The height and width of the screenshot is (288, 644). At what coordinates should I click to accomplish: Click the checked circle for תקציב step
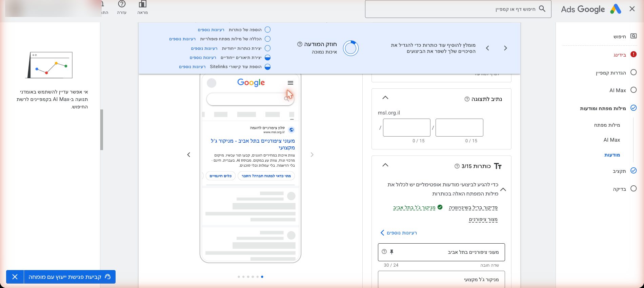633,170
